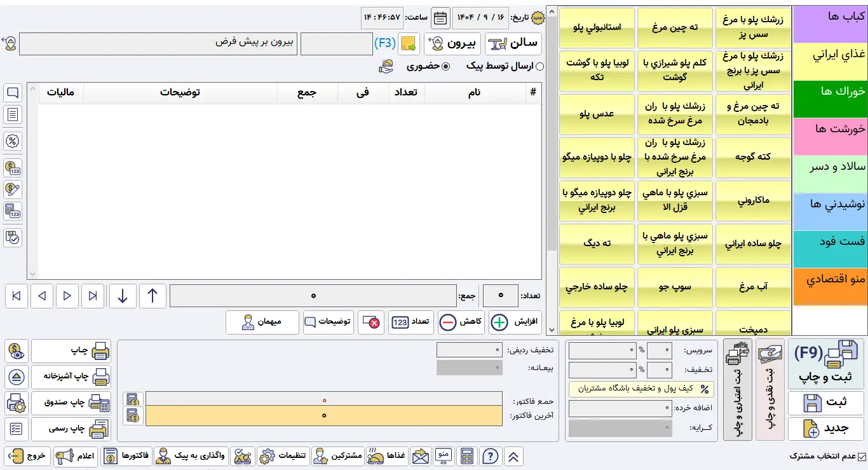Add ماکارونی to the order
This screenshot has width=868, height=470.
point(753,200)
